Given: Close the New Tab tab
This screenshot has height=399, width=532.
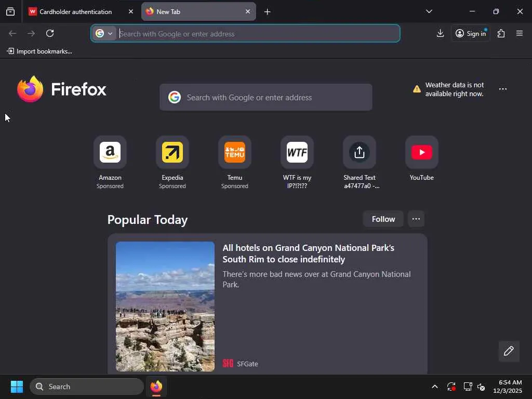Looking at the screenshot, I should [x=248, y=11].
